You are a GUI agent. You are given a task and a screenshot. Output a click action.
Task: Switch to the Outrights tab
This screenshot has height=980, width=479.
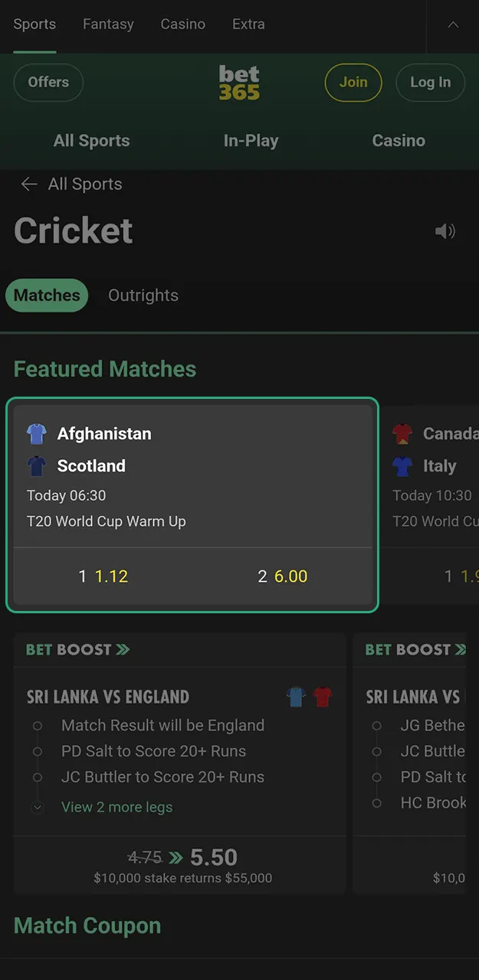click(x=143, y=296)
